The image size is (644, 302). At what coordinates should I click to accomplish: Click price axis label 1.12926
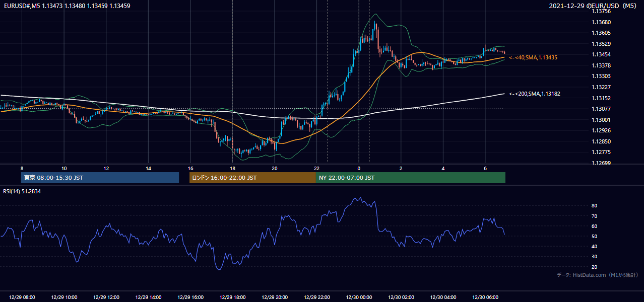tap(601, 130)
